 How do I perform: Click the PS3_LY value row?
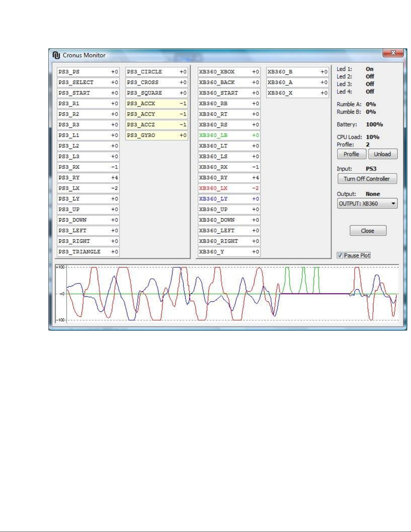(88, 199)
